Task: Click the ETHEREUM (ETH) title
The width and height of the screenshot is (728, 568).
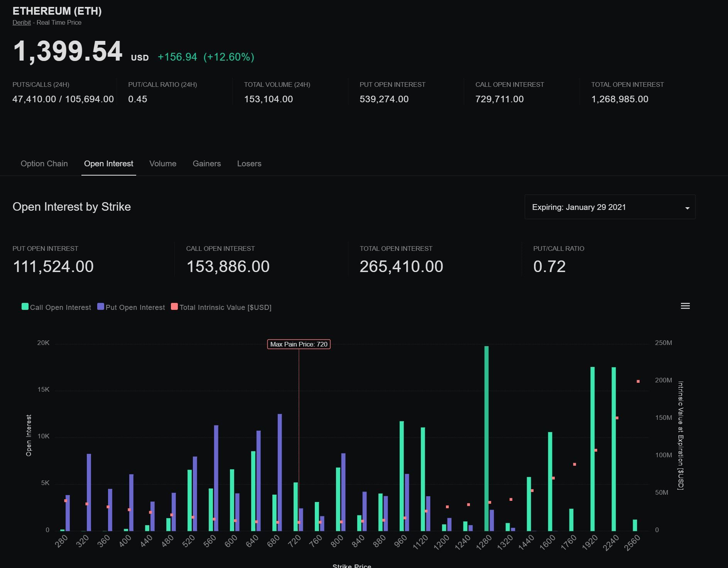Action: pyautogui.click(x=57, y=11)
